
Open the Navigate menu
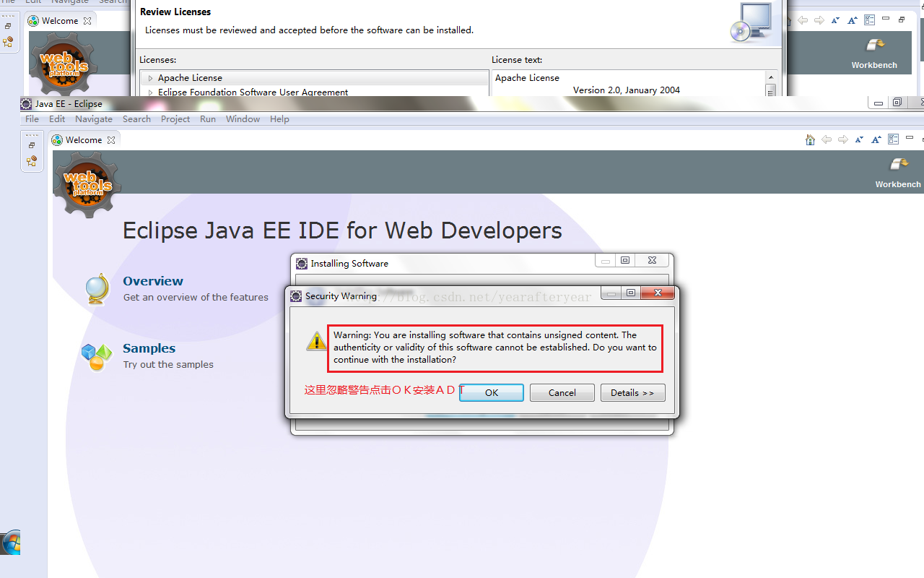click(x=94, y=118)
